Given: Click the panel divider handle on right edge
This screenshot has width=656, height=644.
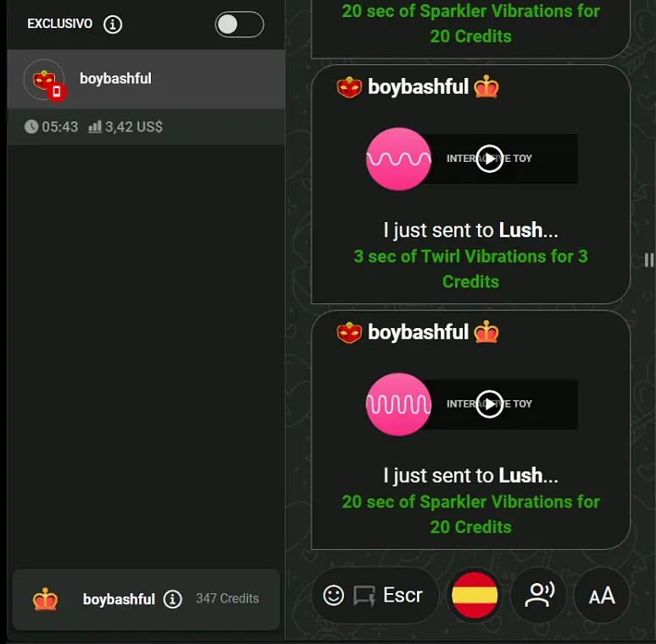Looking at the screenshot, I should coord(648,259).
